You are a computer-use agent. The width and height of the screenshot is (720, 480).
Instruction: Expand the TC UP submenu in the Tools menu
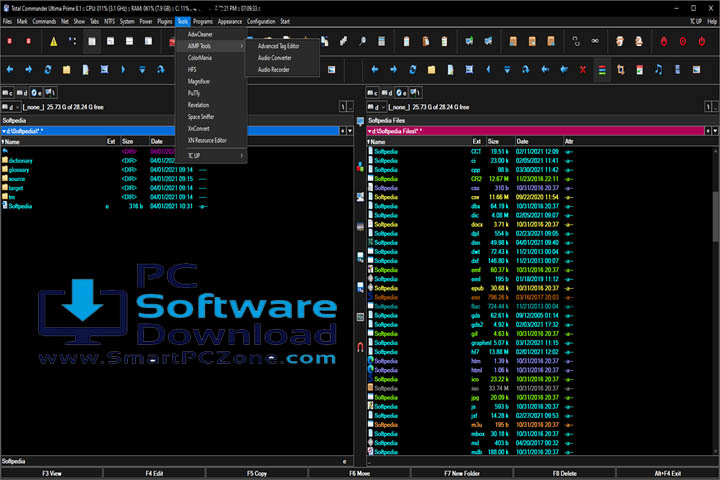211,156
